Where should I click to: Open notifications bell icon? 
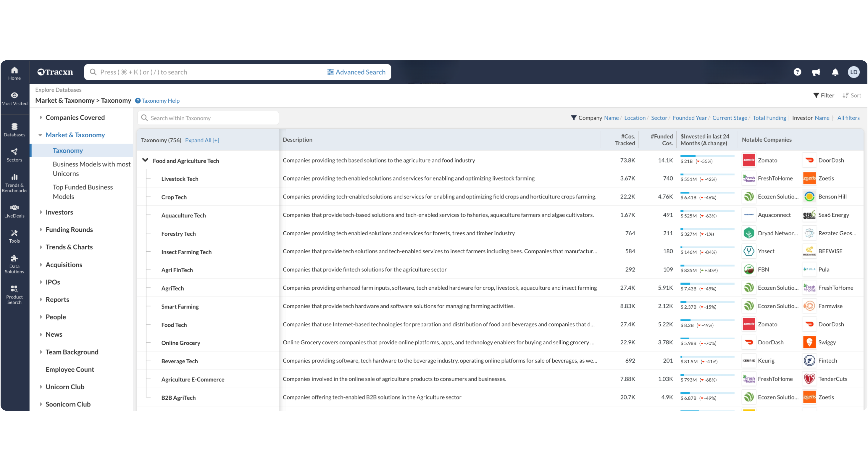pos(835,72)
